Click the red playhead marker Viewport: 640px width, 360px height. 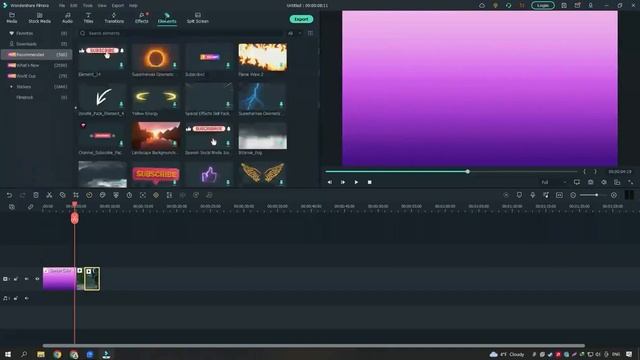[x=74, y=218]
